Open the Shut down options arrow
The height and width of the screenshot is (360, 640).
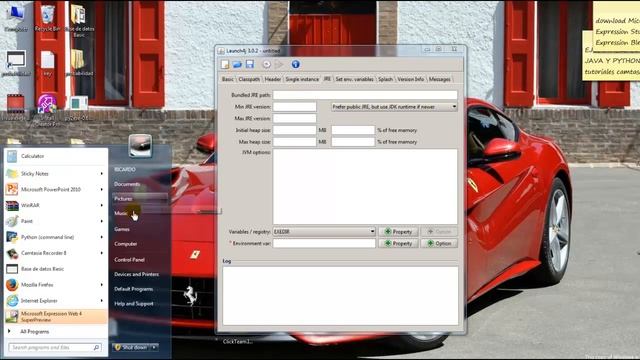154,347
